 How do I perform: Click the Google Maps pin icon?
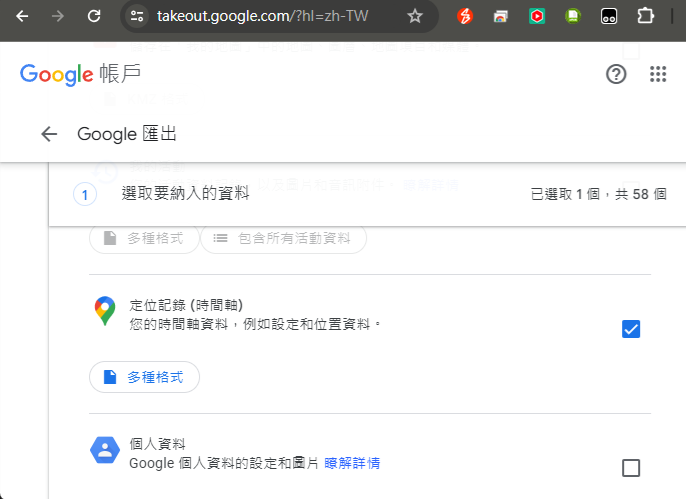coord(105,311)
